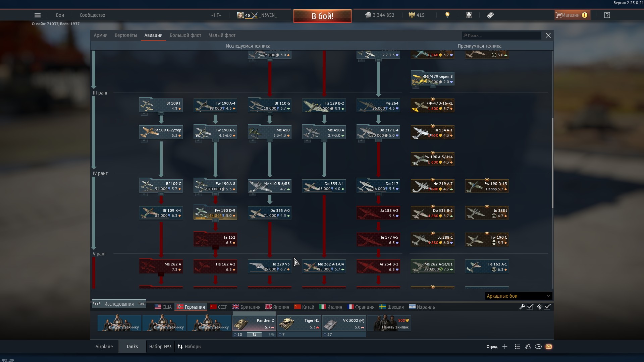The image size is (644, 362).
Task: Click the golden eagles balance 415
Action: pos(416,15)
